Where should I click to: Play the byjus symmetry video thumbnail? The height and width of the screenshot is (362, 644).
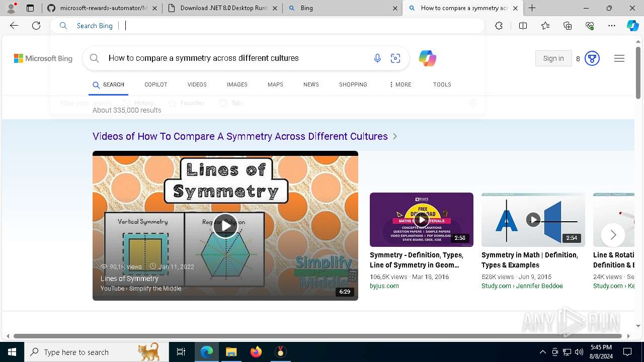tap(422, 220)
